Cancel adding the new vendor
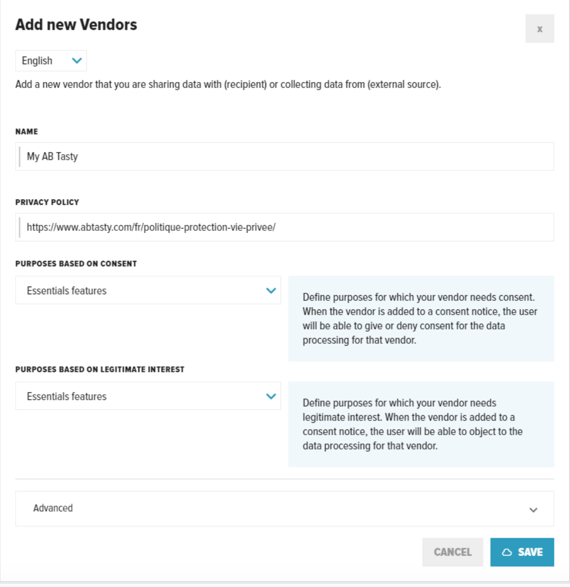 (452, 552)
